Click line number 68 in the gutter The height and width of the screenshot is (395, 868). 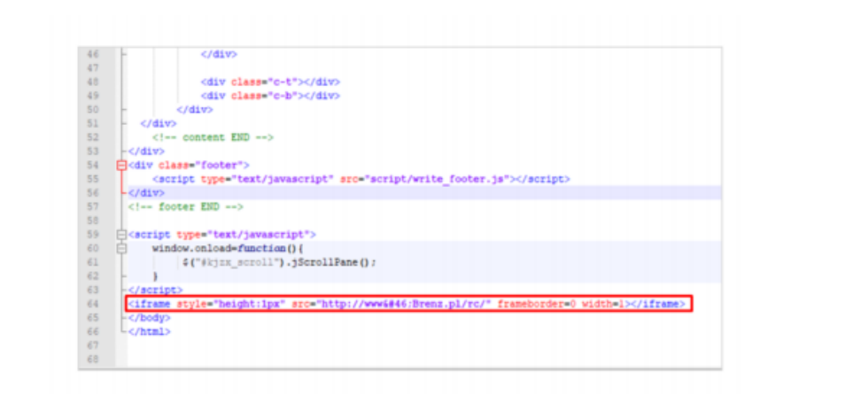[92, 359]
